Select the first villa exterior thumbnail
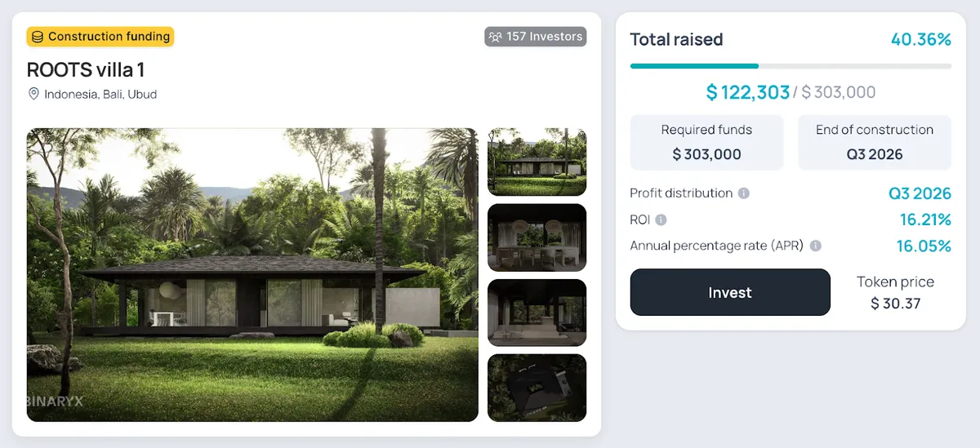Viewport: 980px width, 448px height. (x=537, y=162)
